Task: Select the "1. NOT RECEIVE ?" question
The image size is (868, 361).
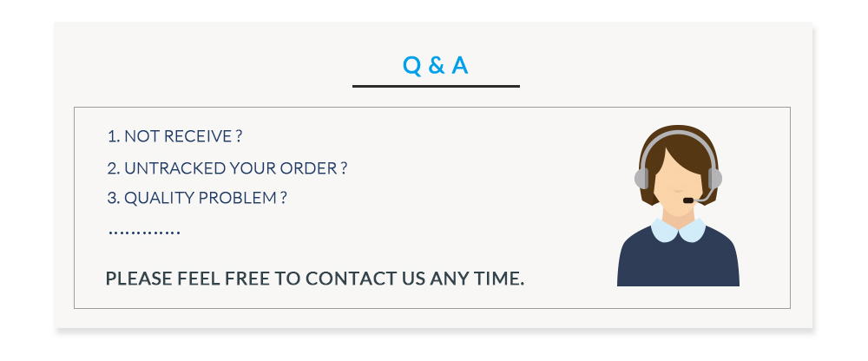Action: [x=174, y=136]
